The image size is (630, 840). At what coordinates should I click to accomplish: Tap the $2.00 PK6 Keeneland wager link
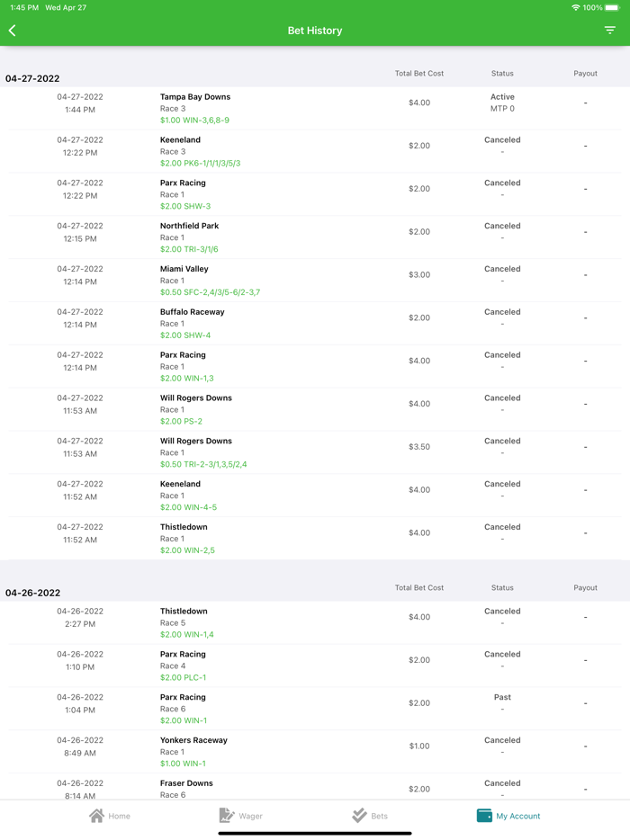[202, 164]
